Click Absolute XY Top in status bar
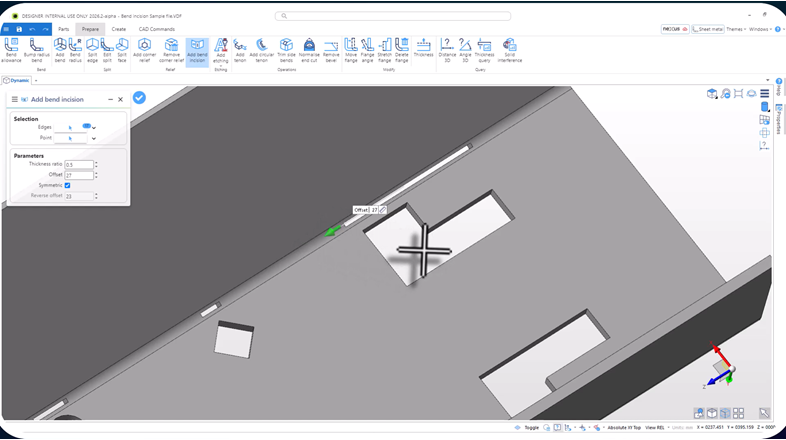 (624, 427)
